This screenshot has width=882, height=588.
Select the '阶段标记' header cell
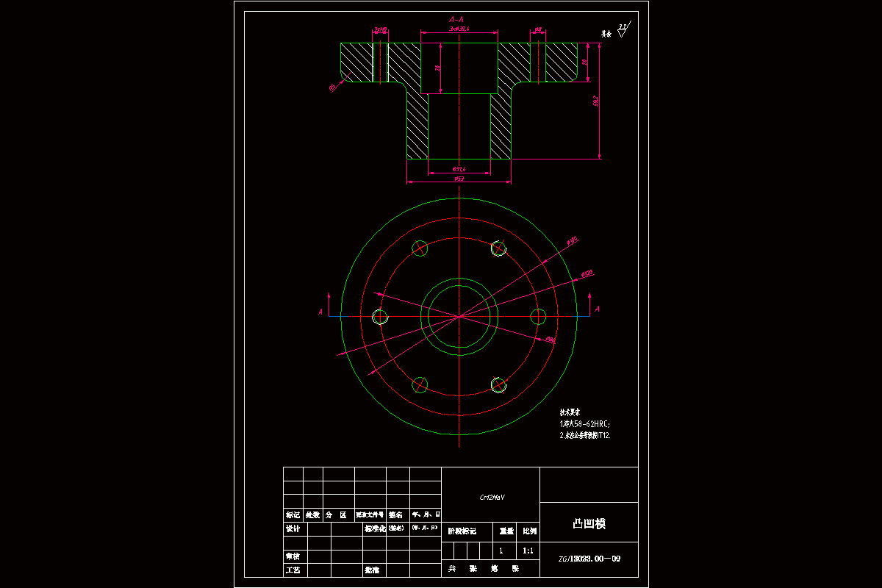462,530
